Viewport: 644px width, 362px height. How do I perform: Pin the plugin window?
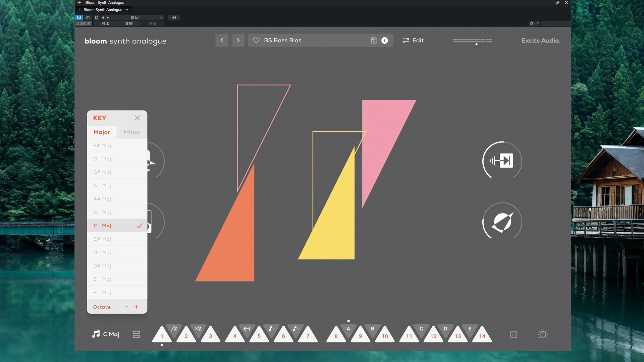(x=557, y=3)
